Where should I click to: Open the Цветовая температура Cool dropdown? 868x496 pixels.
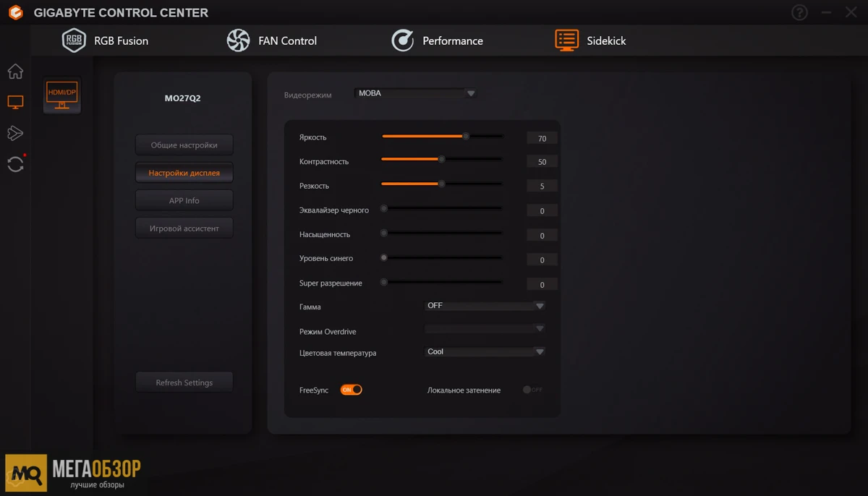485,352
